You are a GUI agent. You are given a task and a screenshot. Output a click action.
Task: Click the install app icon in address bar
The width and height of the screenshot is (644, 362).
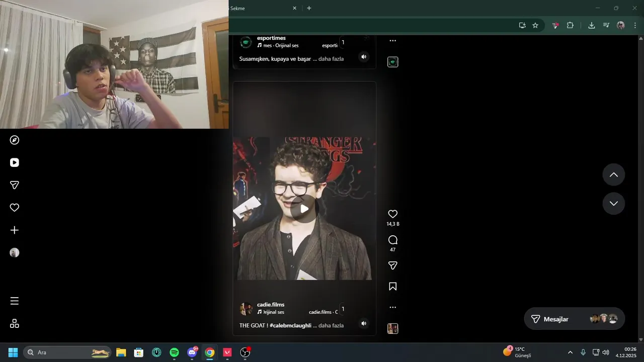(522, 25)
